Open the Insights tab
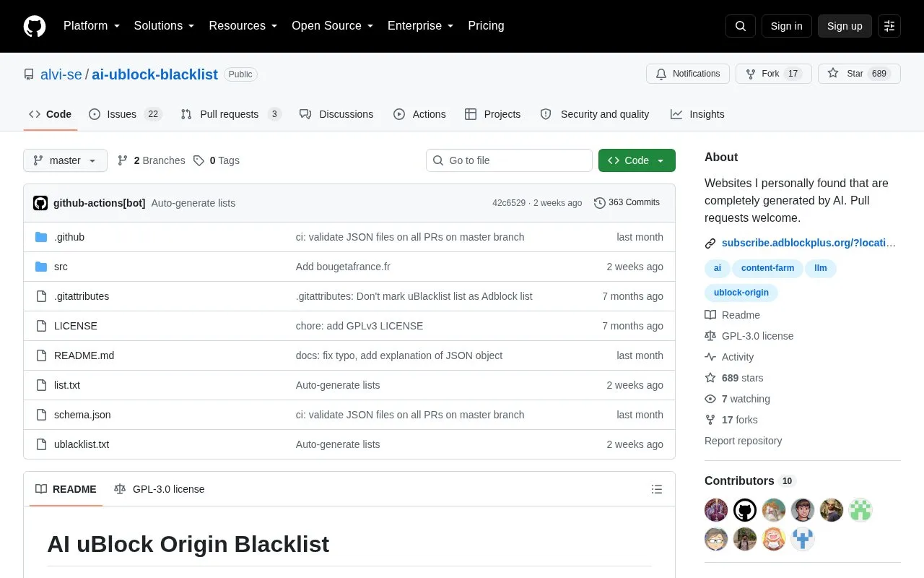 coord(697,114)
